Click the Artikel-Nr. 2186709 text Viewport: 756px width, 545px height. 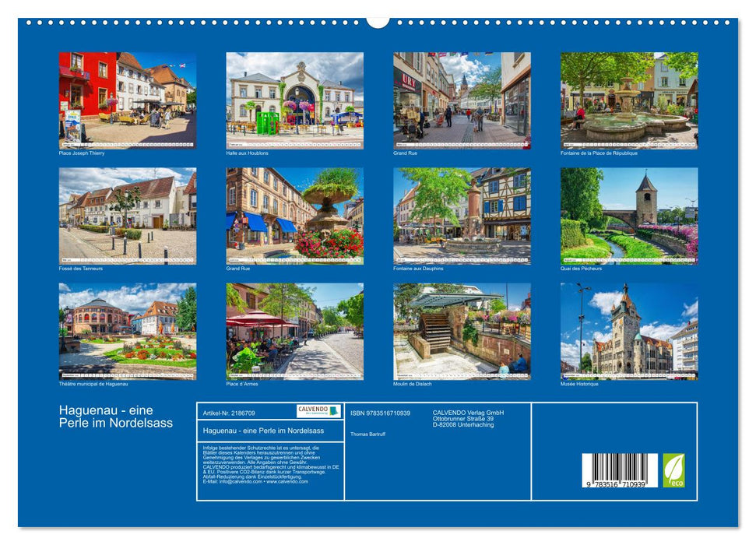point(230,413)
